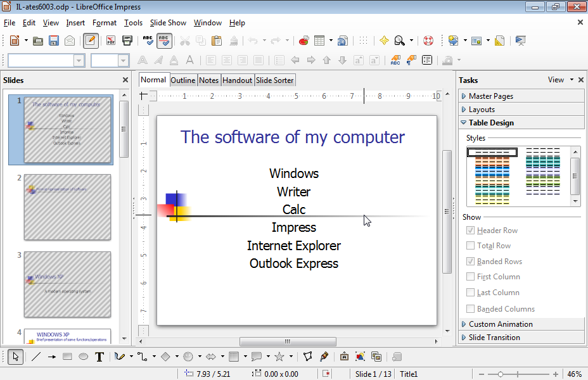This screenshot has width=588, height=380.
Task: Select the Ellipse tool
Action: 83,357
